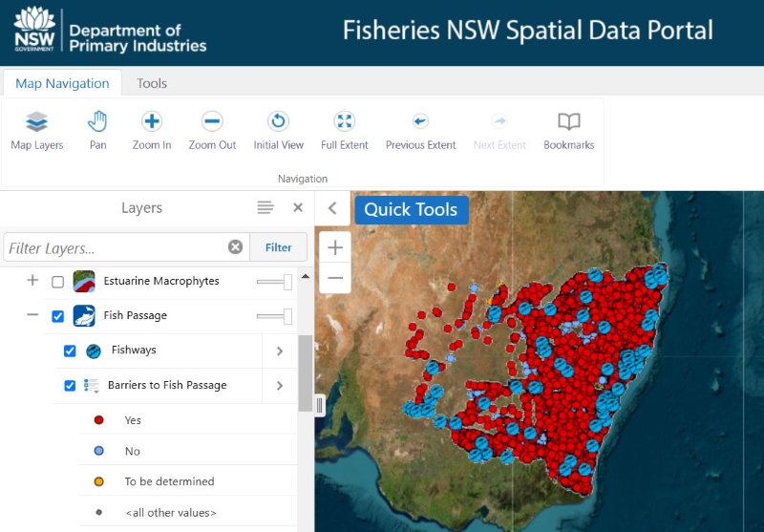Screen dimensions: 764x532
Task: Select the Barriers to Fish Passage label
Action: pyautogui.click(x=167, y=385)
